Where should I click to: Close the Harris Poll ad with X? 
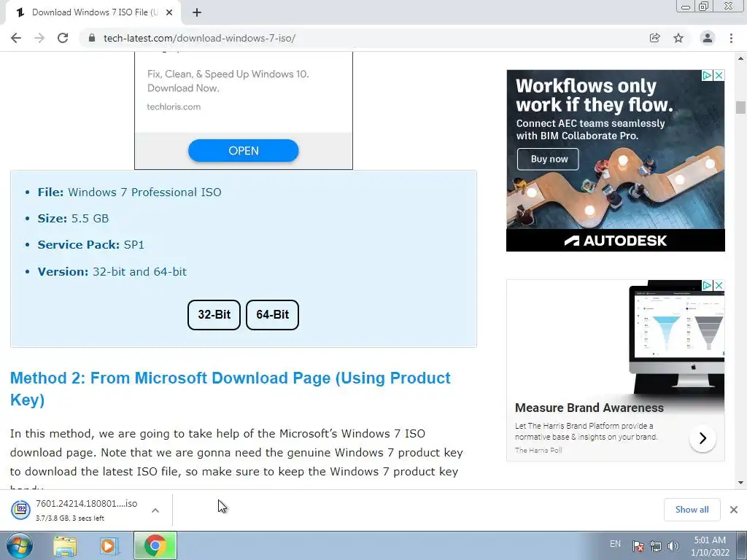click(x=719, y=285)
